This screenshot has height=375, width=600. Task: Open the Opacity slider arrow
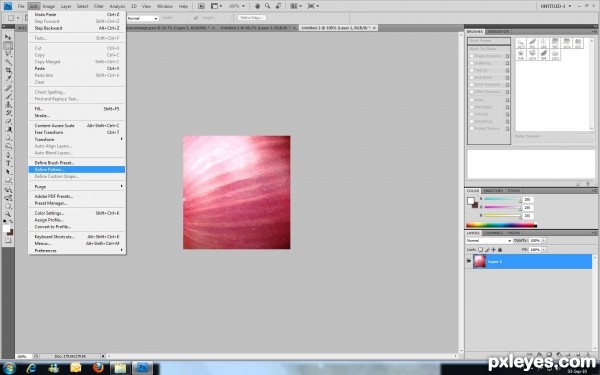point(544,241)
